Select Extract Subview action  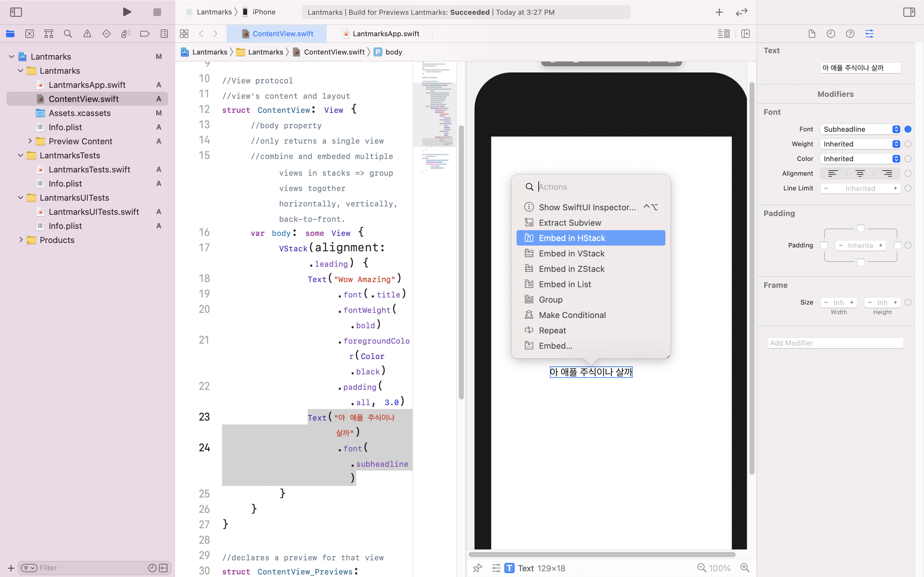570,222
